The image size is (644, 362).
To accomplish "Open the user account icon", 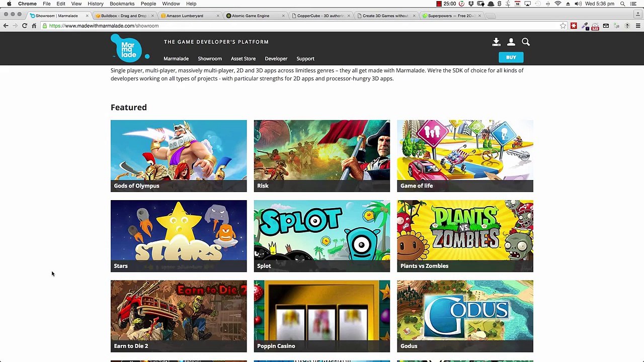I will (x=511, y=42).
